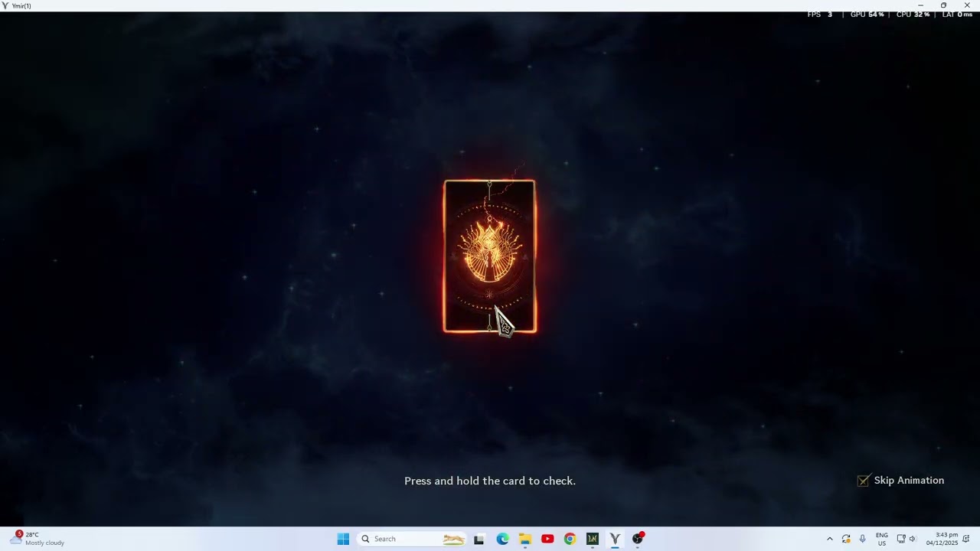Switch to Ymir game taskbar icon
Screen dimensions: 980x551
[x=615, y=539]
